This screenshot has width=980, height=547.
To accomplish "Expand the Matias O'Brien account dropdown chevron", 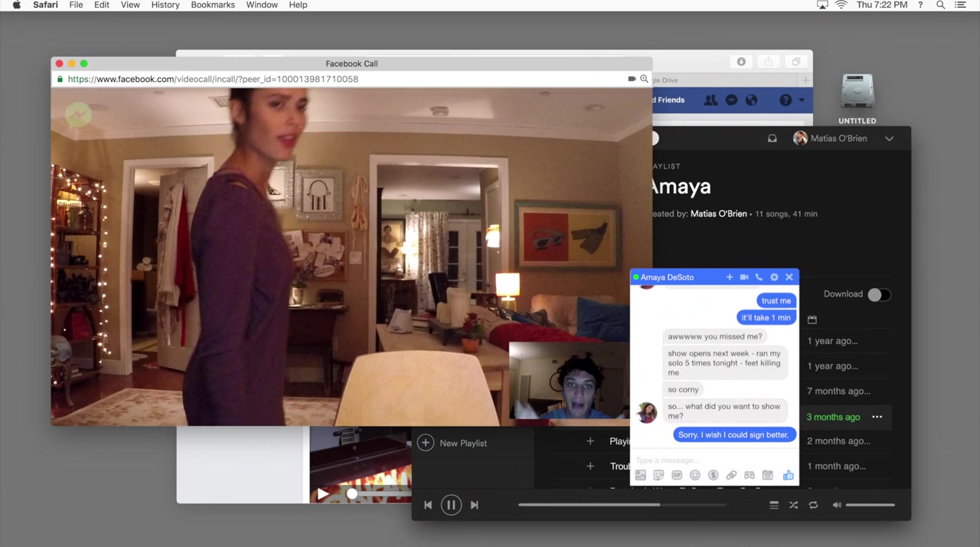I will tap(889, 139).
